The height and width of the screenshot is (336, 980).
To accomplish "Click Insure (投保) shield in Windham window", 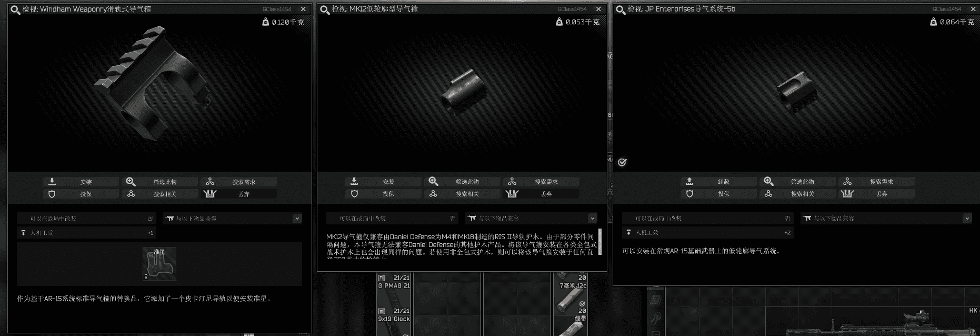I will click(x=81, y=194).
